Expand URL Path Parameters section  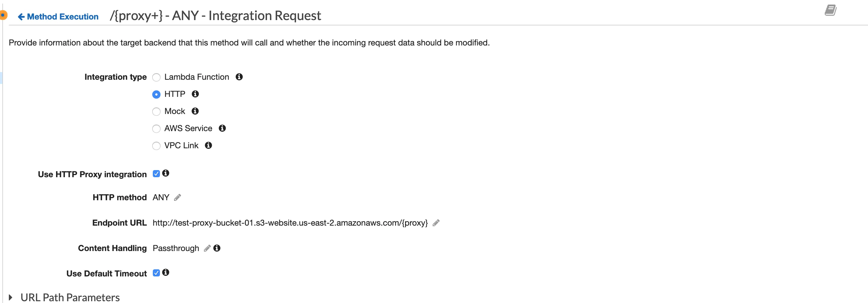click(x=11, y=297)
